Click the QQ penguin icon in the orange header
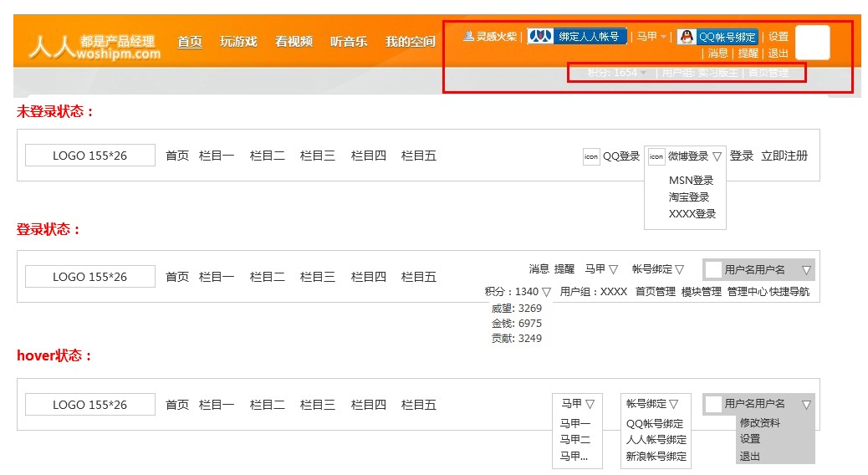This screenshot has height=475, width=868. [687, 37]
